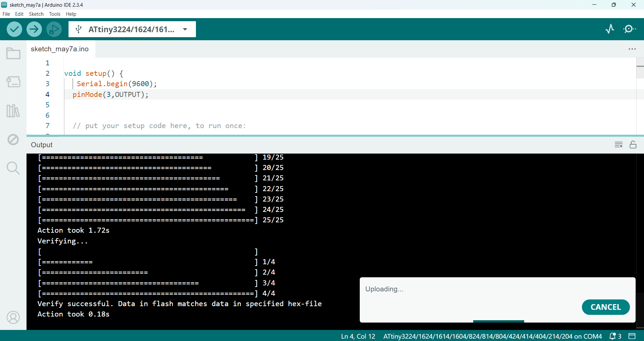This screenshot has width=644, height=341.
Task: Click the Upload arrow button
Action: click(x=34, y=29)
